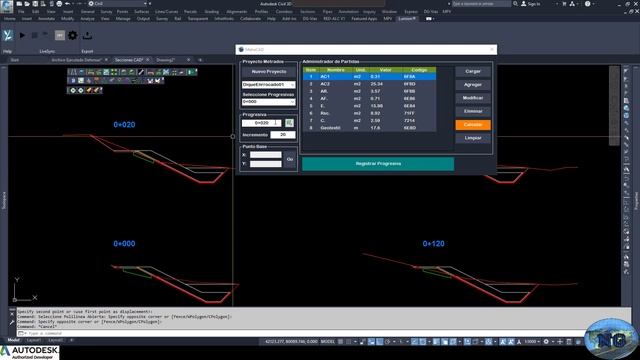The height and width of the screenshot is (360, 640).
Task: Toggle grid display in the status bar
Action: tap(340, 342)
